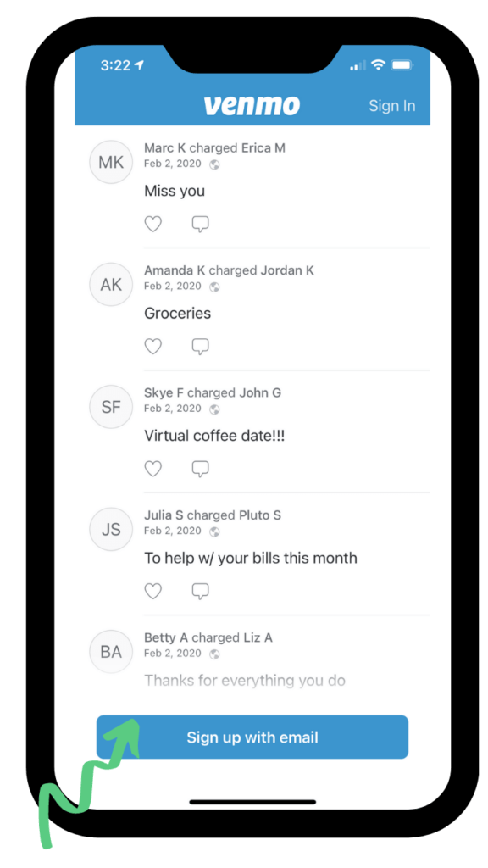This screenshot has width=488, height=868.
Task: Tap the venmo logo in the header
Action: click(252, 105)
